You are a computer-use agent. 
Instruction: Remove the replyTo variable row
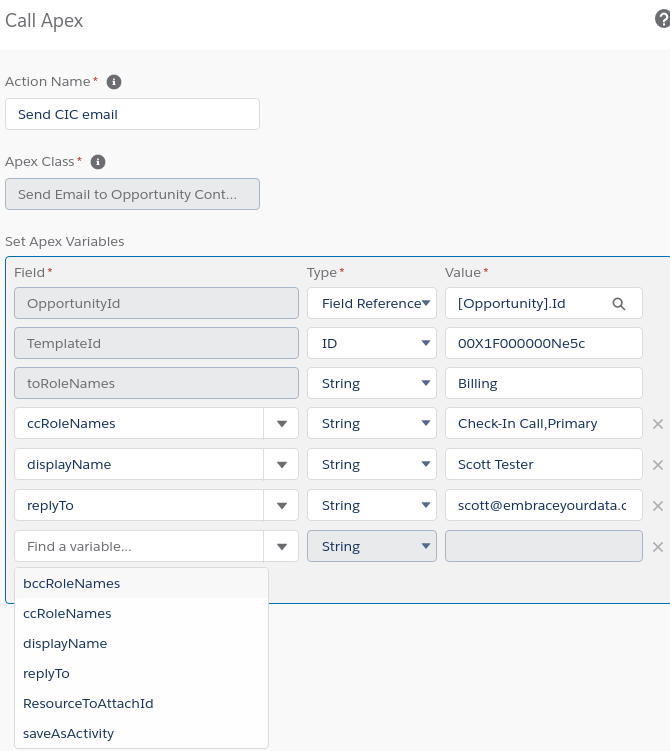(x=658, y=506)
